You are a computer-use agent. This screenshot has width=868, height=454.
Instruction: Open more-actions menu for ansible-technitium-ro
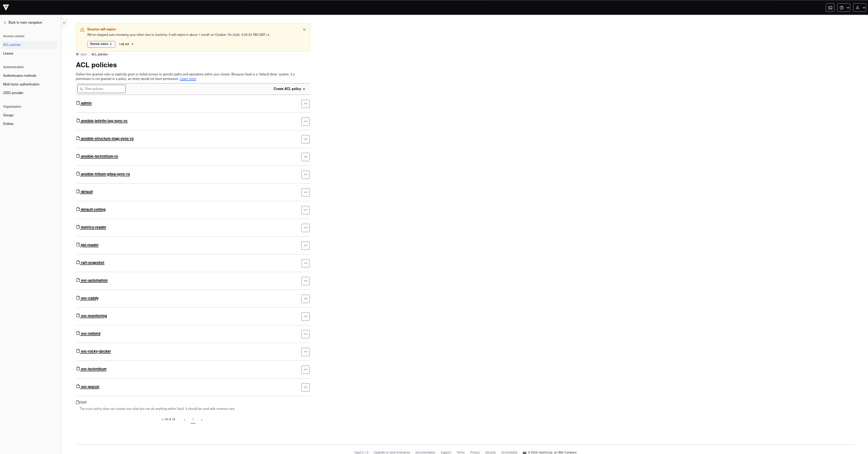[306, 157]
